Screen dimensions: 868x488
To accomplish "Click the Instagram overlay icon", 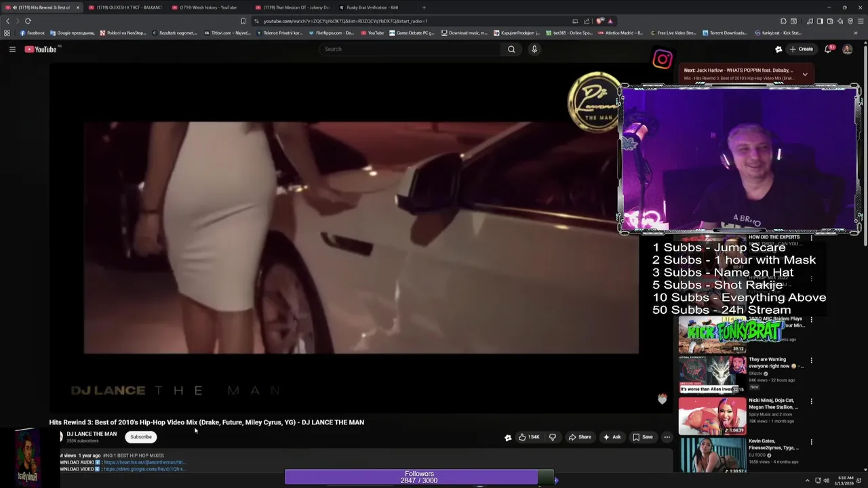I will (x=663, y=60).
